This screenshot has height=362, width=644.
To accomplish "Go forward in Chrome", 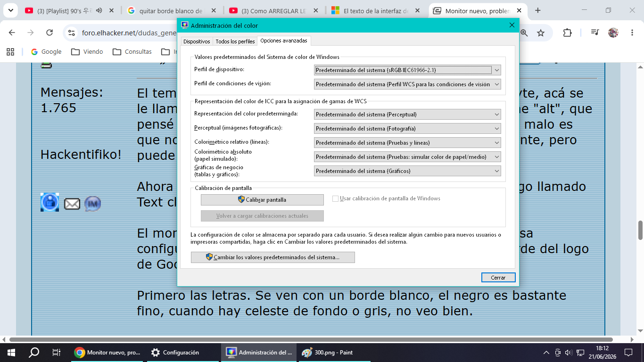I will click(31, 33).
